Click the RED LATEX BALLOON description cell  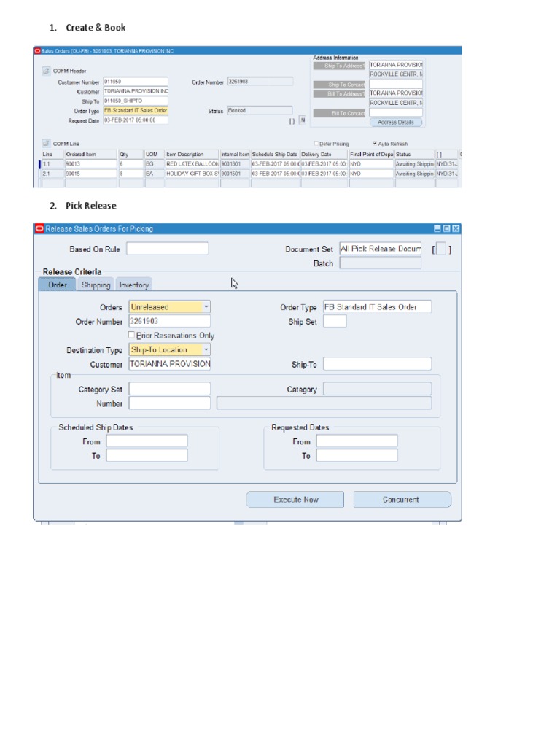[x=192, y=164]
